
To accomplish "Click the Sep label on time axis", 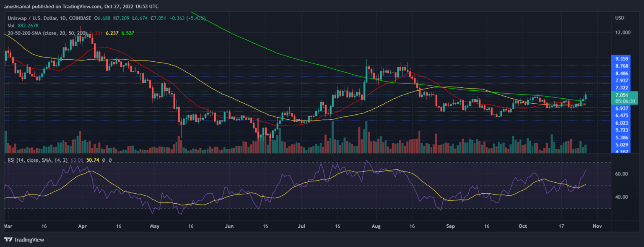I will 450,226.
